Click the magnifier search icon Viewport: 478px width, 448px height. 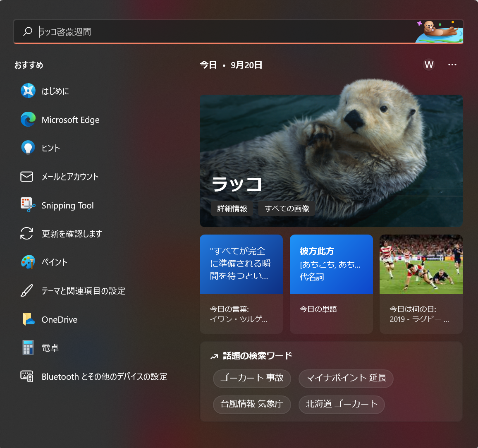(x=28, y=31)
